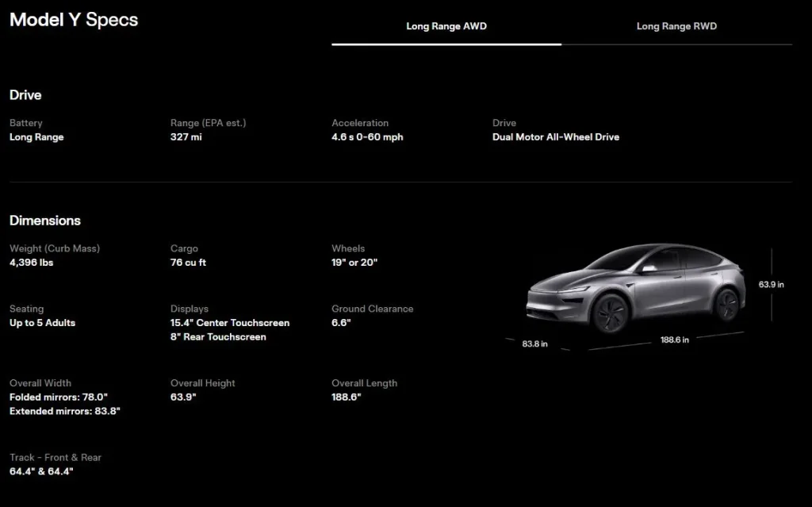Click the 327 mi range value
812x507 pixels.
point(186,136)
